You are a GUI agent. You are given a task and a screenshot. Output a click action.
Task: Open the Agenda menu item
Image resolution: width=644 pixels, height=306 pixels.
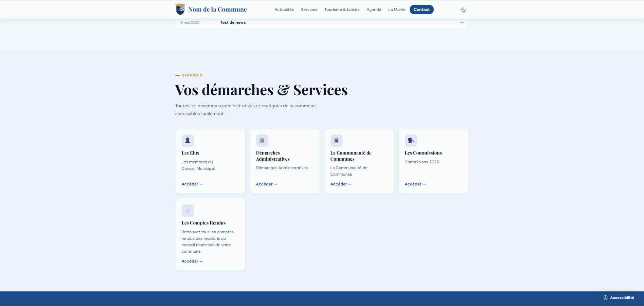coord(374,10)
